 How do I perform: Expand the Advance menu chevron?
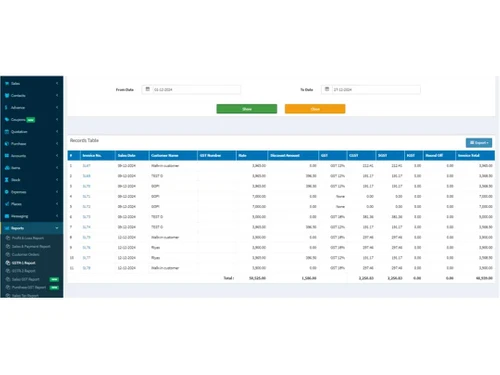(57, 107)
